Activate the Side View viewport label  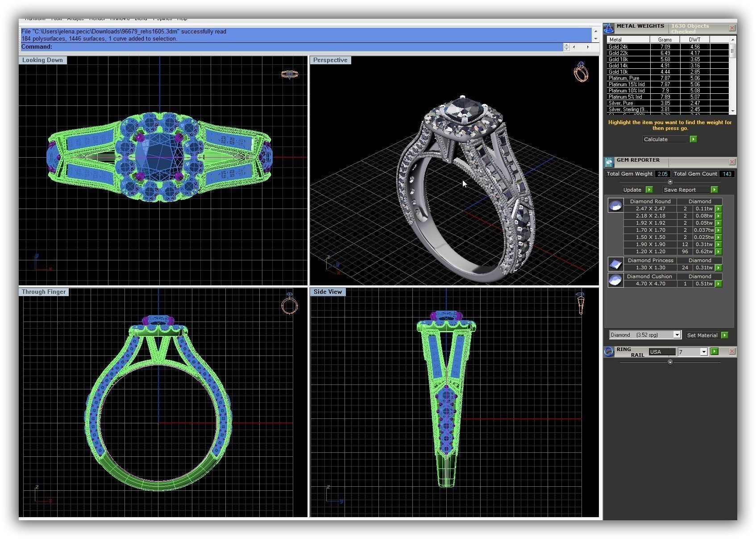[328, 292]
